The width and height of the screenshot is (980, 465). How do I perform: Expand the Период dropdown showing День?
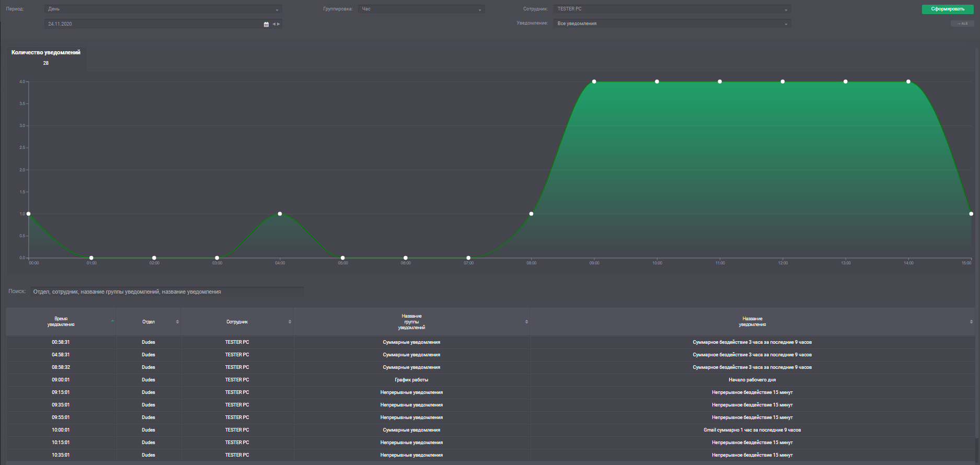[163, 9]
